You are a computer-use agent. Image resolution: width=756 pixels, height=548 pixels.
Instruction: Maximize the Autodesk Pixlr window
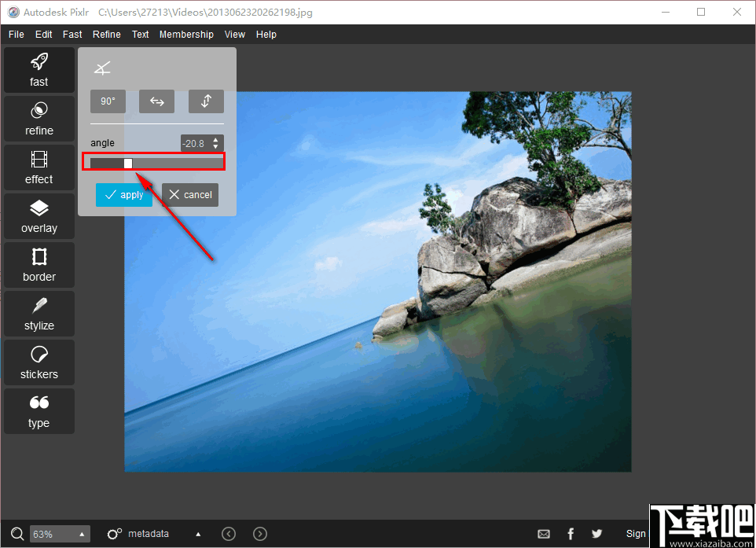pos(701,12)
